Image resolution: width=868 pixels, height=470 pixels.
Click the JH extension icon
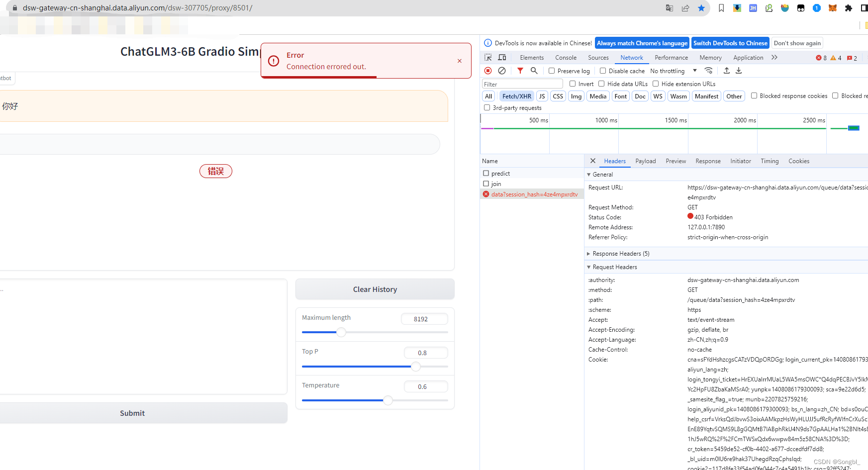pyautogui.click(x=753, y=8)
